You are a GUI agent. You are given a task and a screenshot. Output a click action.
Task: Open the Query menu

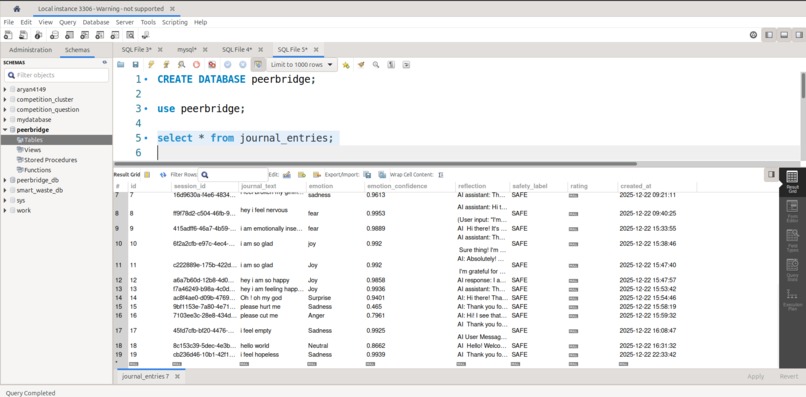67,22
